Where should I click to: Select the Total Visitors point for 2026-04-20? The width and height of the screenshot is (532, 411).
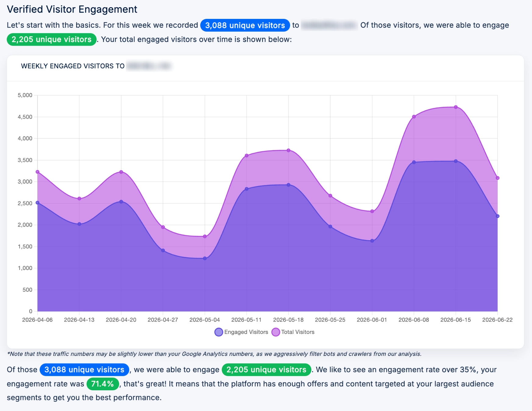coord(121,172)
